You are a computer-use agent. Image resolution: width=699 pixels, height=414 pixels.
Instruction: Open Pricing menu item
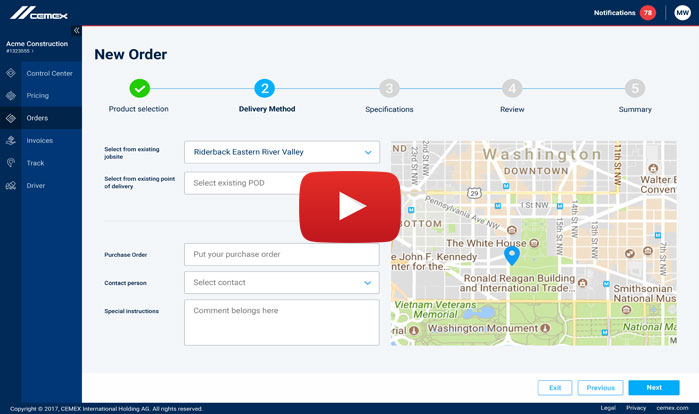coord(37,95)
